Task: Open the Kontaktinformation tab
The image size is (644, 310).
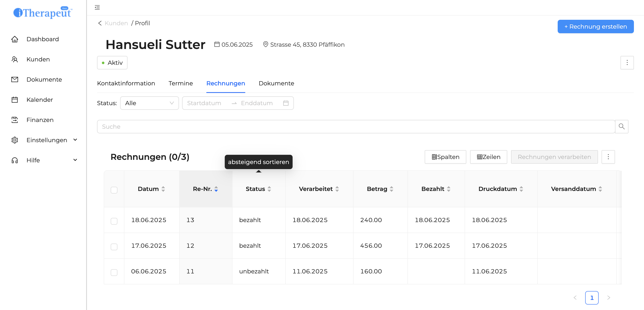Action: (x=126, y=83)
